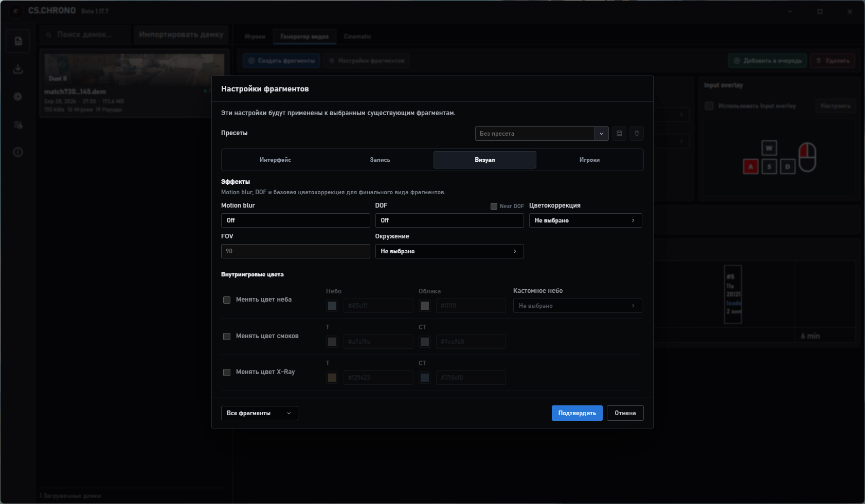
Task: Click the mouse icon in Input overlay preview
Action: click(x=807, y=157)
